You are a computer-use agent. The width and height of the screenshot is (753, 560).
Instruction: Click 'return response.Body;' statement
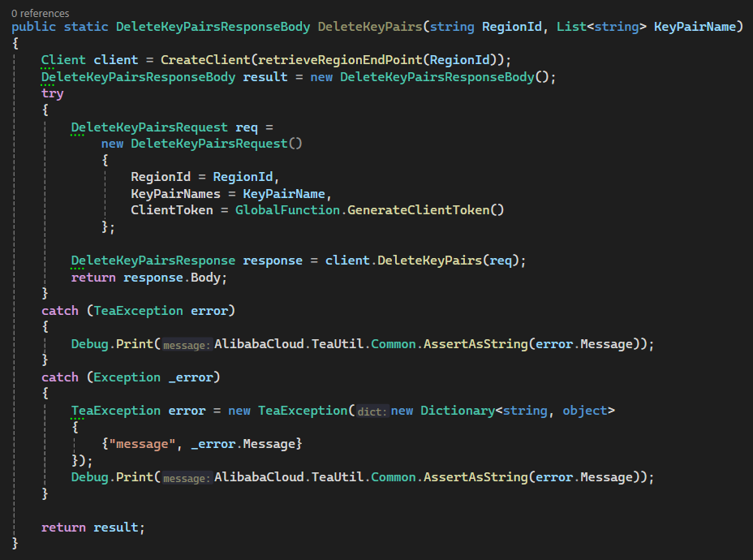(x=149, y=277)
